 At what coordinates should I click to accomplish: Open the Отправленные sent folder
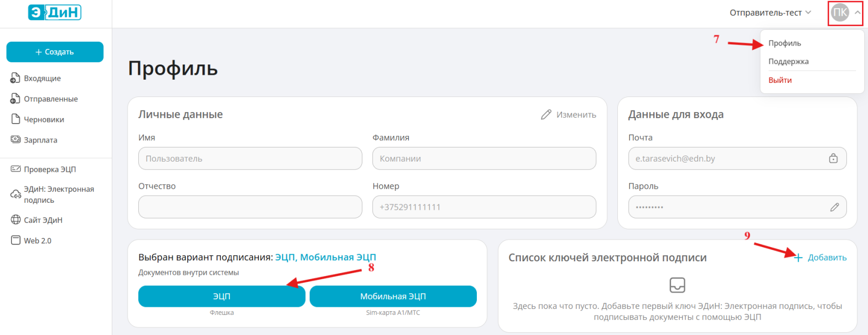click(x=50, y=99)
